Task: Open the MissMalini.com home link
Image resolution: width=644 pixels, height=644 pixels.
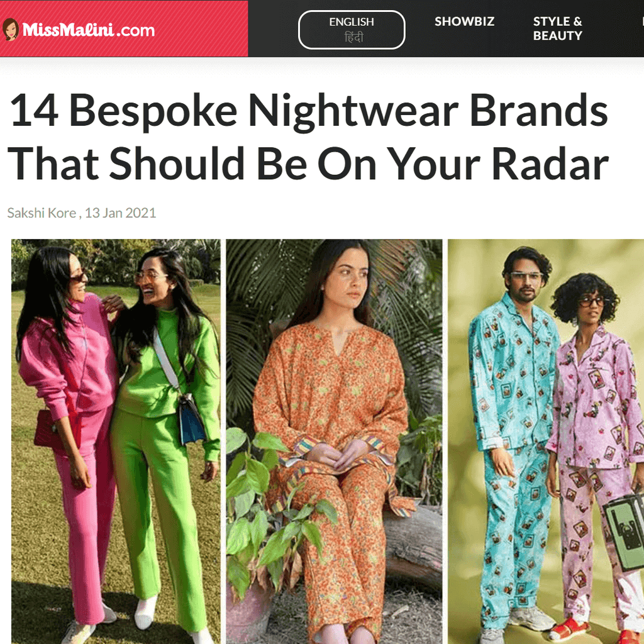Action: pos(88,30)
